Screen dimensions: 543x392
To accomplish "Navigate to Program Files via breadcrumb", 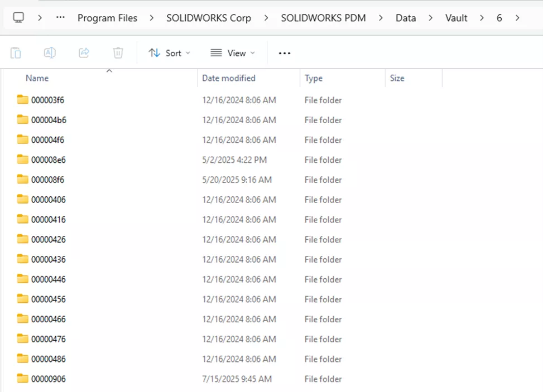I will point(107,17).
